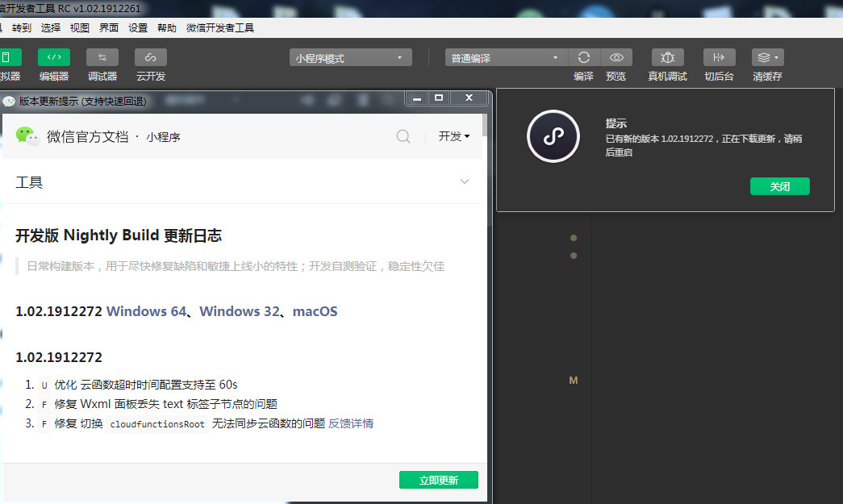Image resolution: width=843 pixels, height=504 pixels.
Task: Click the dialog's vertical scrollbar thumb
Action: 485,125
